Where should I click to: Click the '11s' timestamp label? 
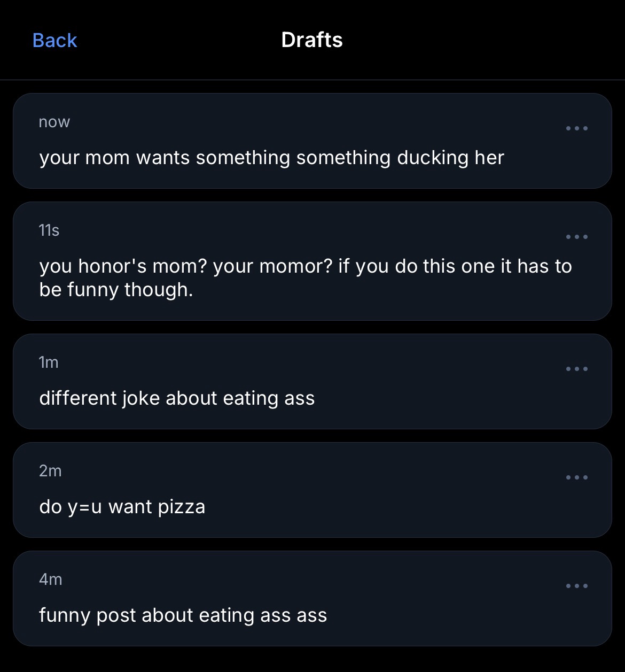point(49,230)
